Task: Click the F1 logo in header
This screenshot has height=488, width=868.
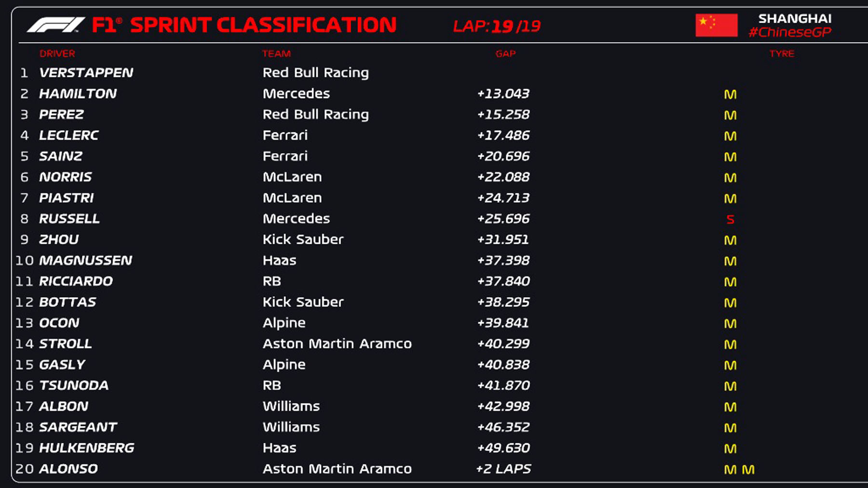Action: click(x=55, y=25)
